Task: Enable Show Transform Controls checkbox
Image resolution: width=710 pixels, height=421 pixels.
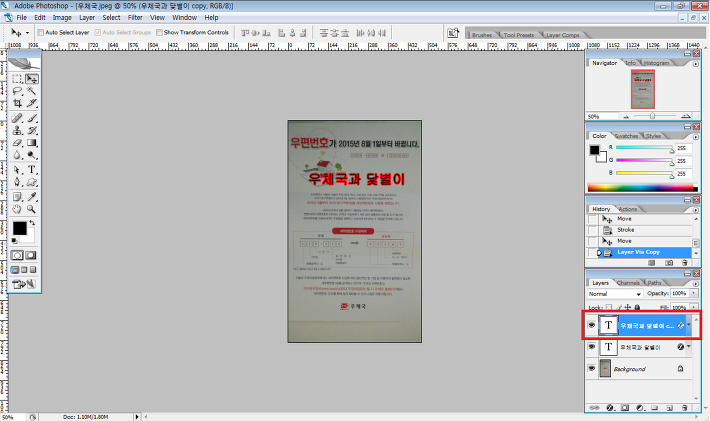Action: pos(159,33)
